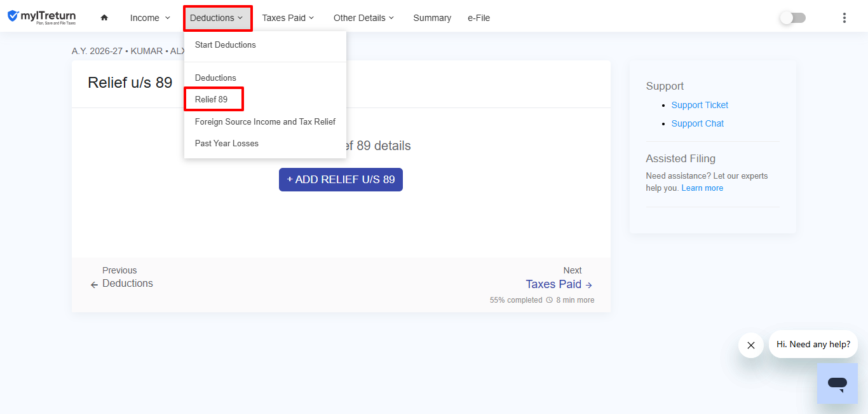The image size is (868, 414).
Task: Go to Next Taxes Paid page
Action: [559, 277]
